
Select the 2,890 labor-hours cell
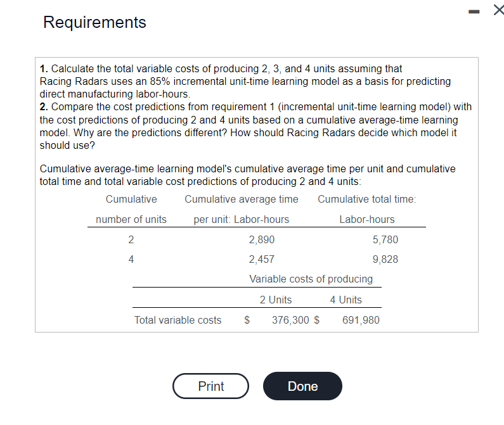[x=261, y=239]
